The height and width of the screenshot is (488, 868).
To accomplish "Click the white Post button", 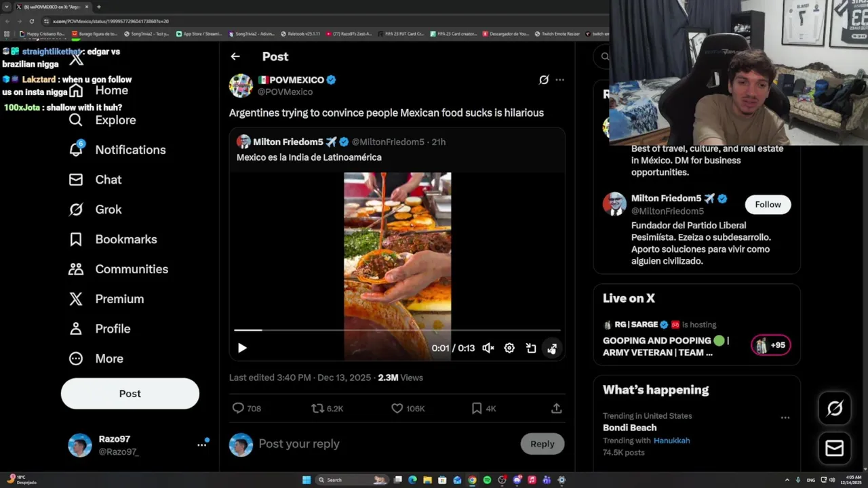I will (130, 394).
